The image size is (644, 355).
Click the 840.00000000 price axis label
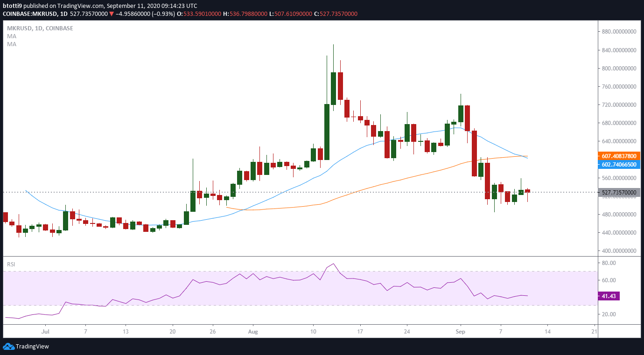coord(619,50)
